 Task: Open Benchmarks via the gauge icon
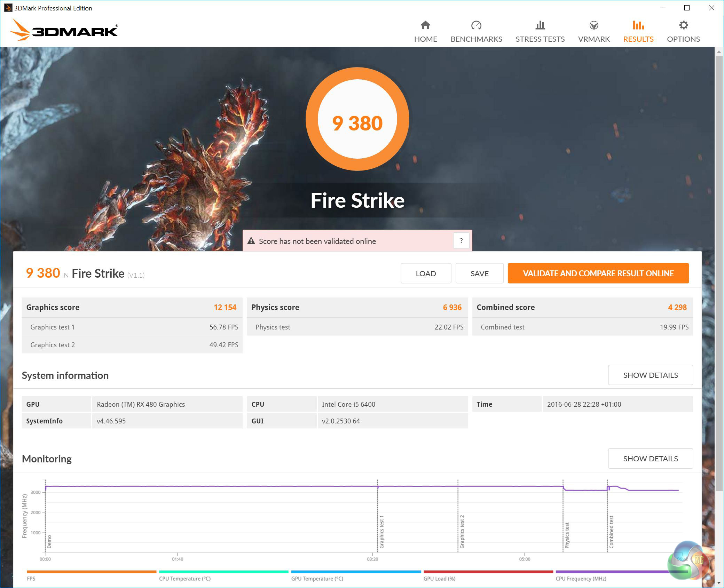(476, 25)
